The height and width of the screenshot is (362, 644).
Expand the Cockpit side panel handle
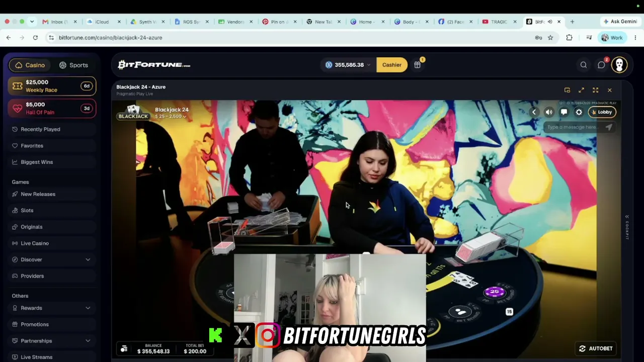point(627,227)
